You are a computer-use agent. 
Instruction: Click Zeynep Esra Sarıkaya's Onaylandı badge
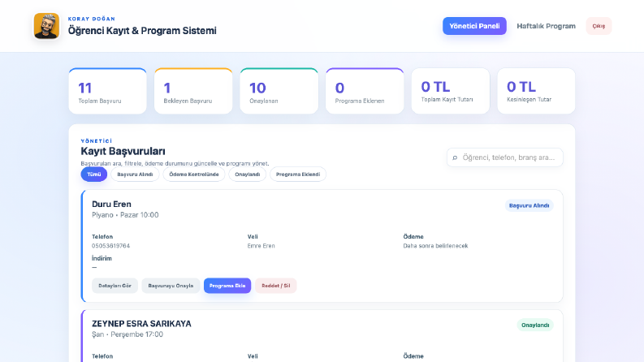point(535,325)
